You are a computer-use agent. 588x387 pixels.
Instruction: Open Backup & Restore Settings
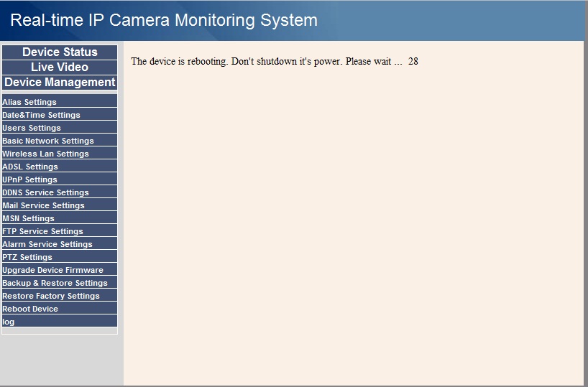click(x=60, y=282)
